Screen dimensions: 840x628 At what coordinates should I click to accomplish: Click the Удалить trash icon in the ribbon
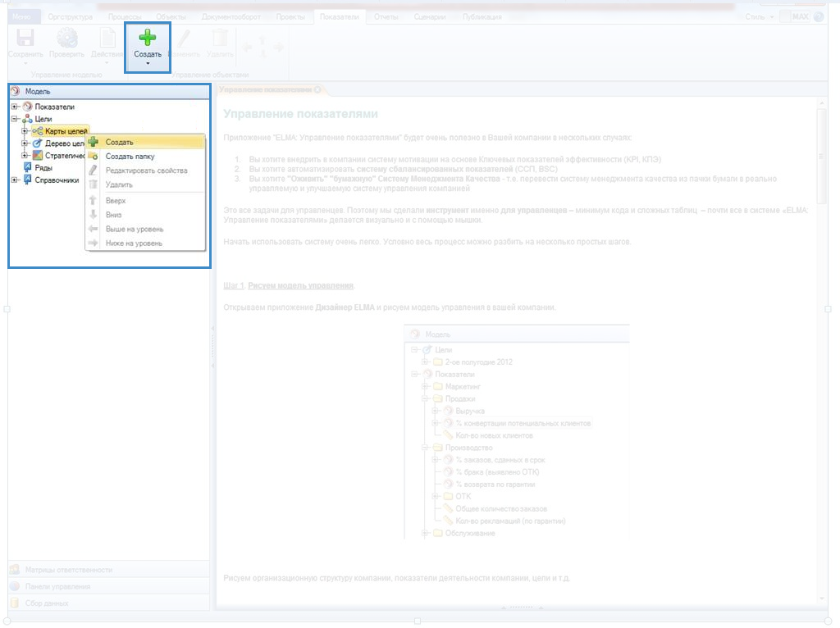tap(220, 39)
